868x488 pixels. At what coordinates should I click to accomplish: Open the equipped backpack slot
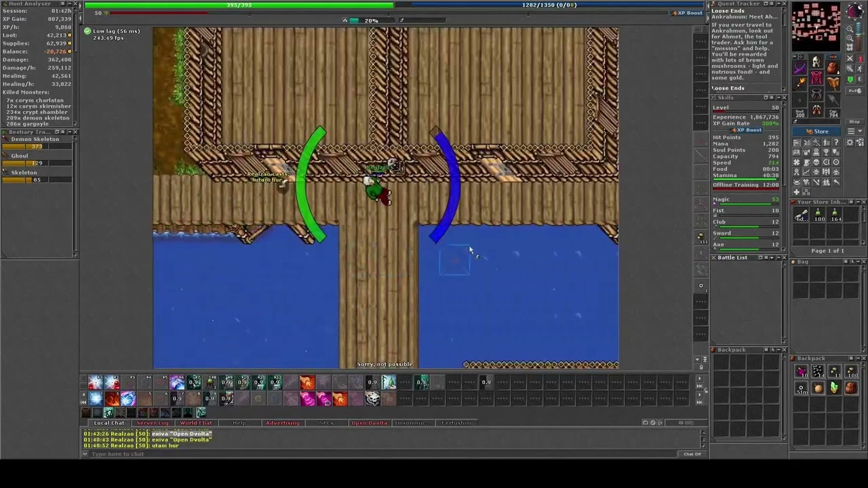coord(833,68)
